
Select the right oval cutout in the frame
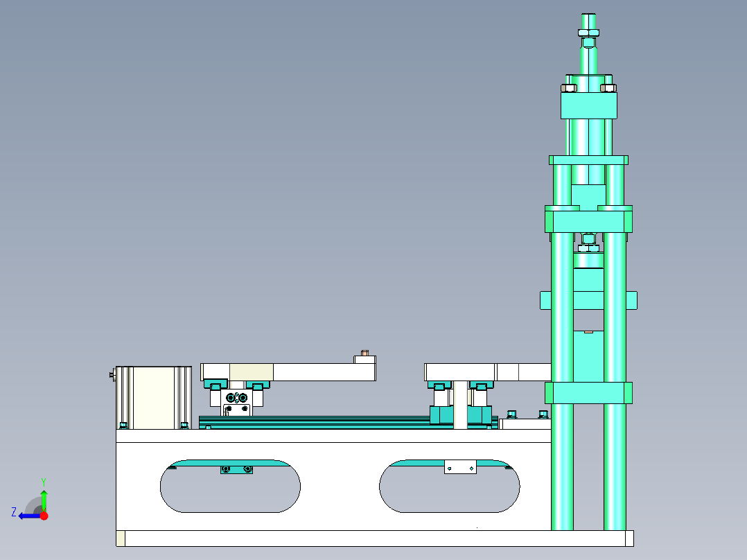pyautogui.click(x=449, y=486)
